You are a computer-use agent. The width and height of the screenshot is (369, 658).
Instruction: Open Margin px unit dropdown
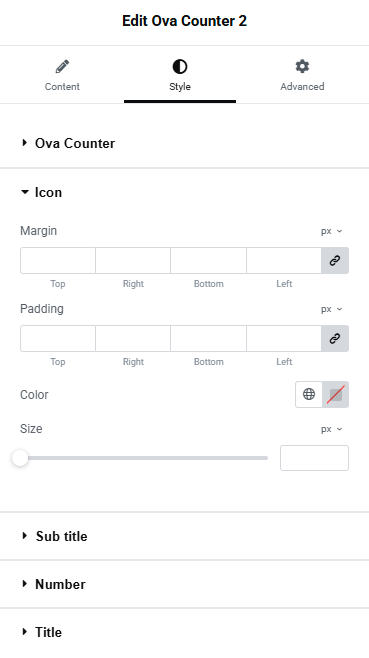[332, 231]
